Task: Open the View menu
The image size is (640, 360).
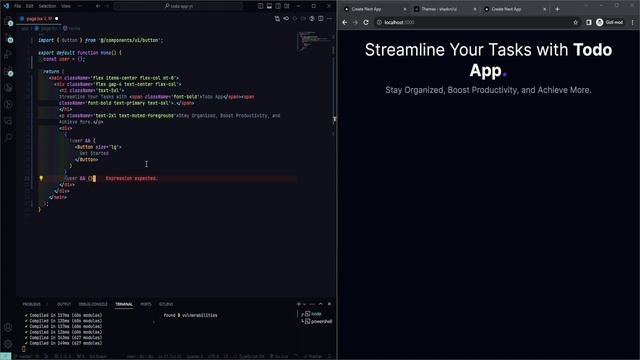Action: coord(66,6)
